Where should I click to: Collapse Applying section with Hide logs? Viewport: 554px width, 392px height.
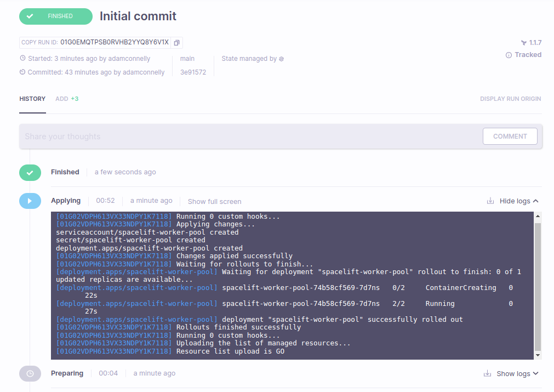click(x=519, y=201)
